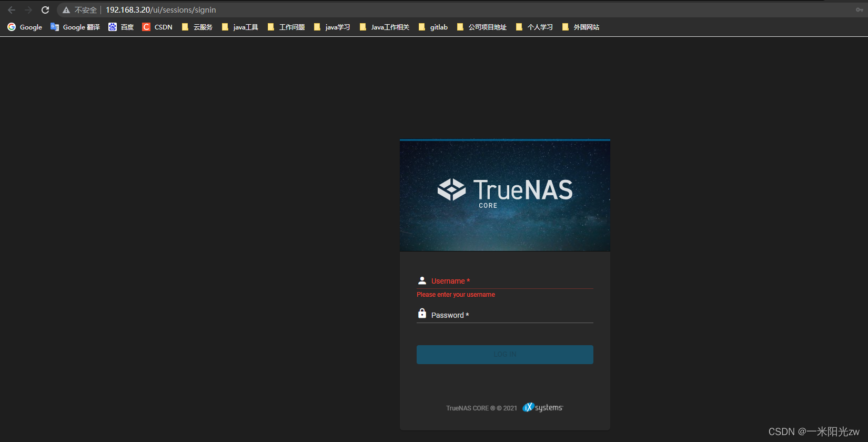Viewport: 868px width, 442px height.
Task: Click the lock icon beside Password
Action: [x=422, y=314]
